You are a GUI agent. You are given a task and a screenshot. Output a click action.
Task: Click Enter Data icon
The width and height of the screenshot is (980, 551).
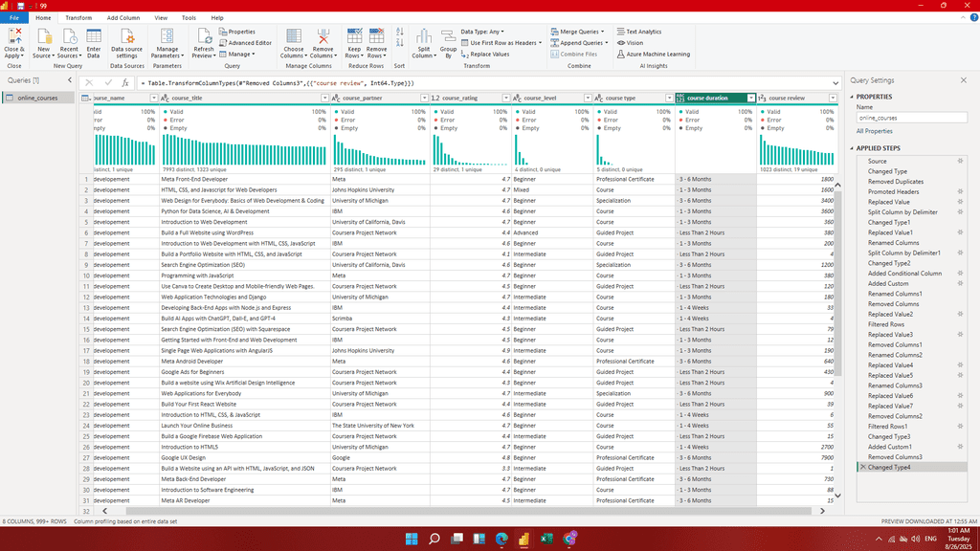94,36
